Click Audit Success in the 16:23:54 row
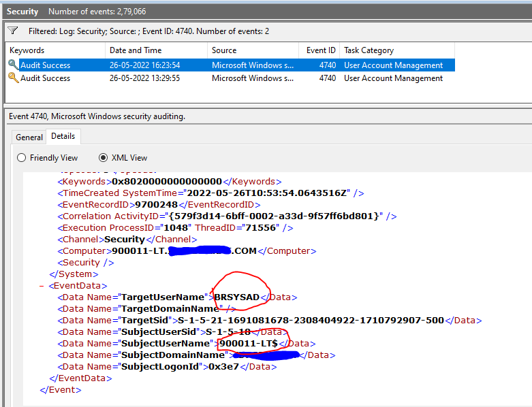The height and width of the screenshot is (407, 532). tap(46, 65)
